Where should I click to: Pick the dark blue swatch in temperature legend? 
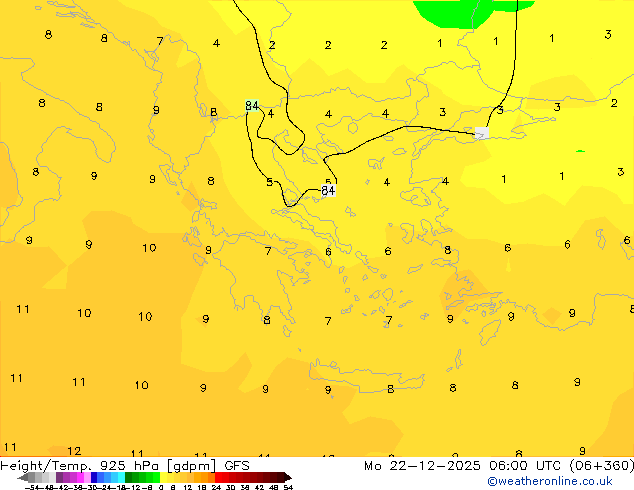pyautogui.click(x=94, y=477)
